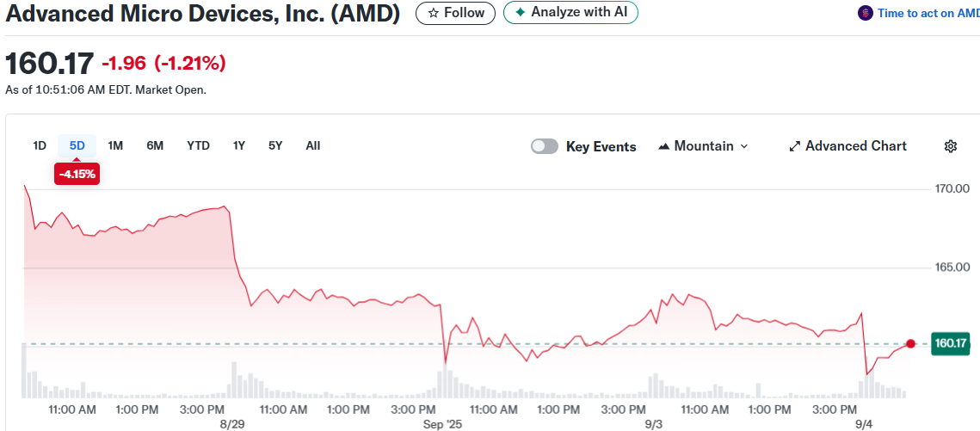This screenshot has width=980, height=431.
Task: Click the -1.96 (-1.21%) price change text
Action: 163,63
